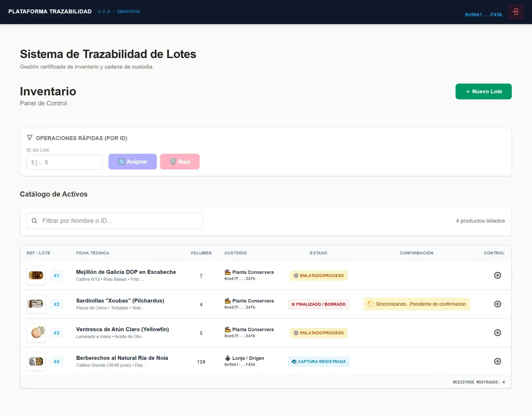
Task: Click the funnel icon in Operaciones Rápidas
Action: coord(30,138)
